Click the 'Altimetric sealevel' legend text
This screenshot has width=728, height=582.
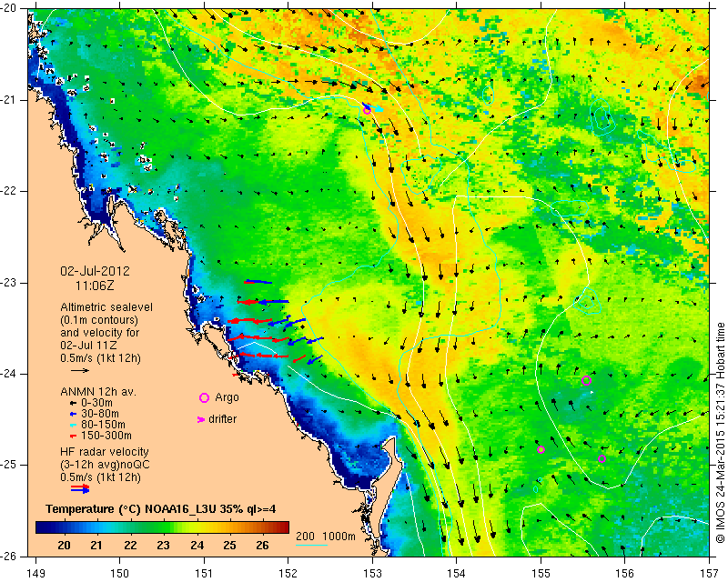pos(106,307)
